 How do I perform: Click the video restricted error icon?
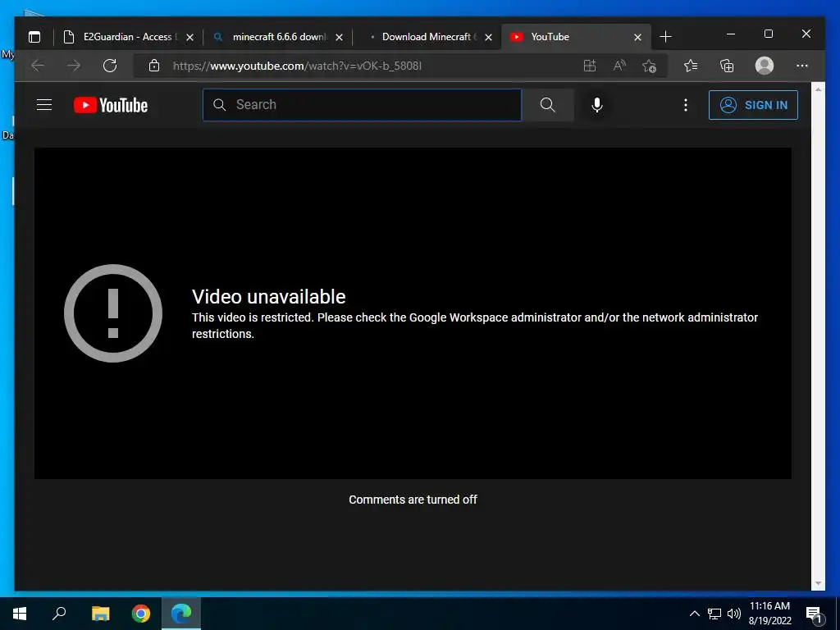[x=113, y=313]
